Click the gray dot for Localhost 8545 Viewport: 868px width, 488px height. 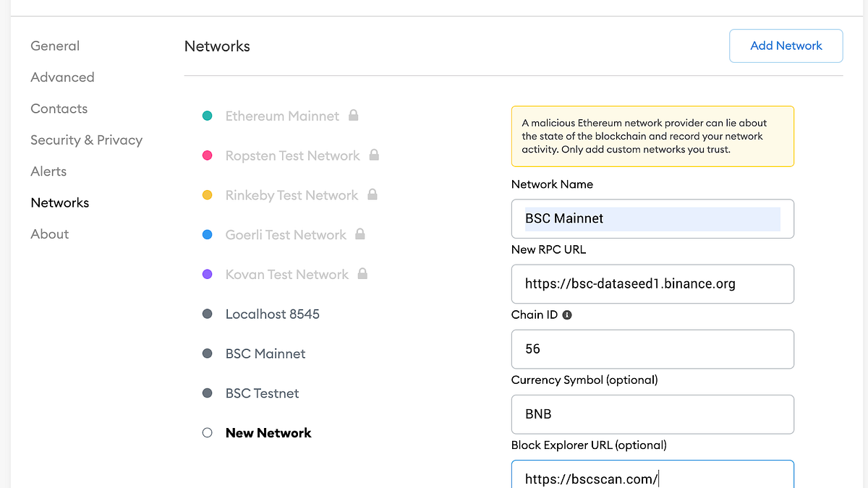coord(208,314)
